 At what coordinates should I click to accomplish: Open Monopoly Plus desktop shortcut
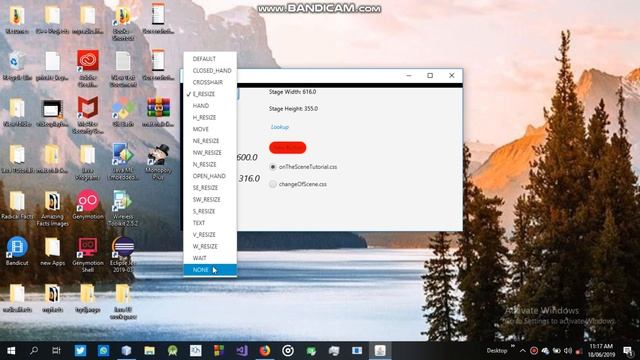tap(158, 161)
